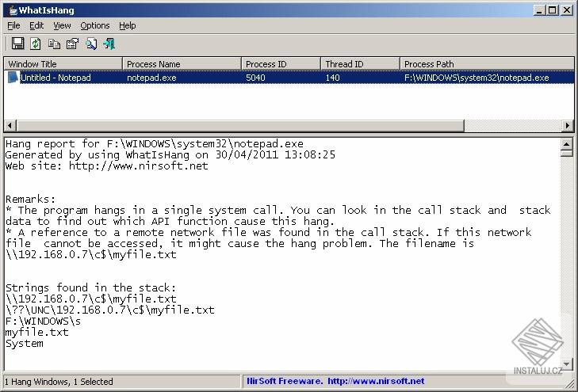The width and height of the screenshot is (578, 392).
Task: Click the report pane's scroll up arrow
Action: [567, 144]
